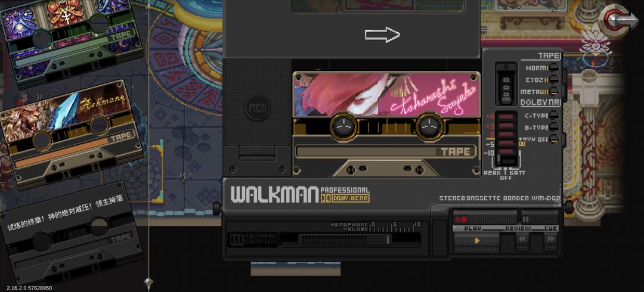Click the DOLBY NR section header
This screenshot has height=292, width=644.
tap(540, 102)
